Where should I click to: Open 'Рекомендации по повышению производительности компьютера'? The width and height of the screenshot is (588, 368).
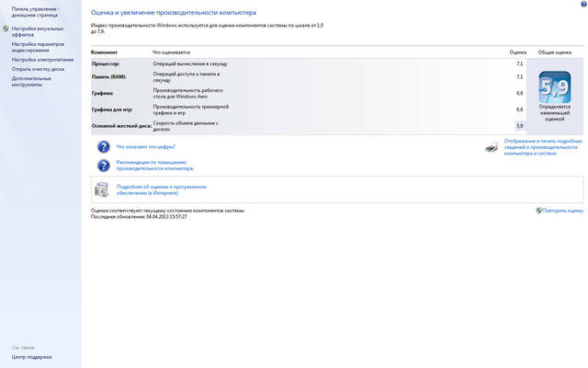coord(154,166)
